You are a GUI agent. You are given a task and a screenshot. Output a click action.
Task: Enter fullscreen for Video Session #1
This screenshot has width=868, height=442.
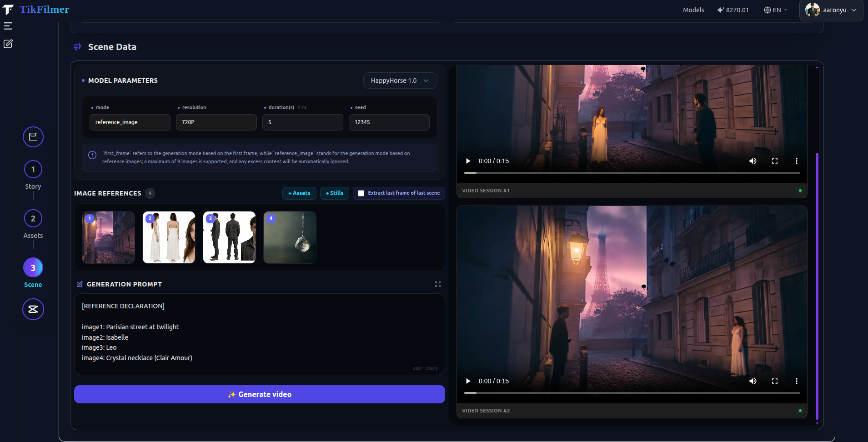775,161
